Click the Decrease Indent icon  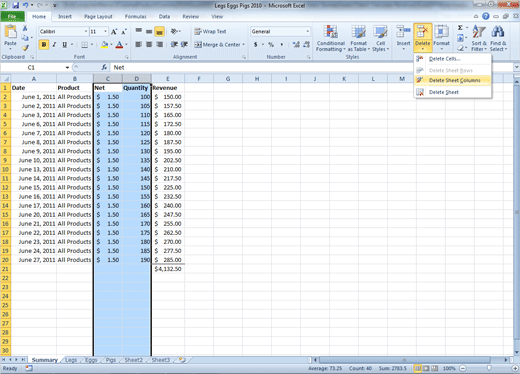point(174,45)
